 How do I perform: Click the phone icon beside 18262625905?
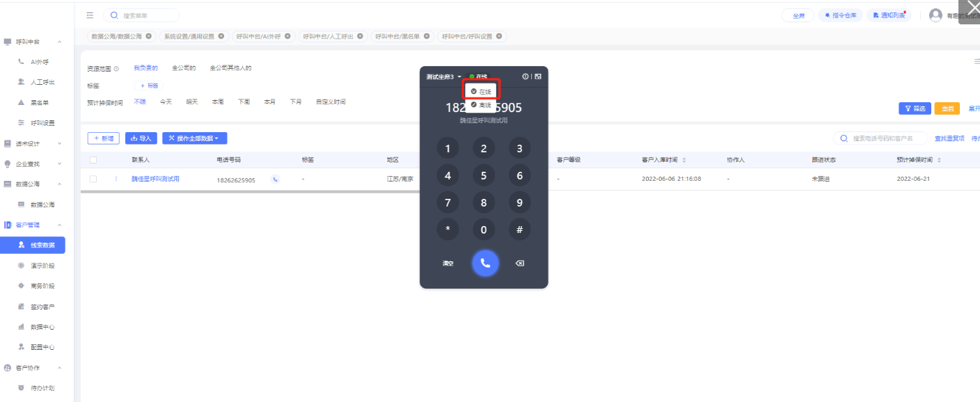click(275, 179)
